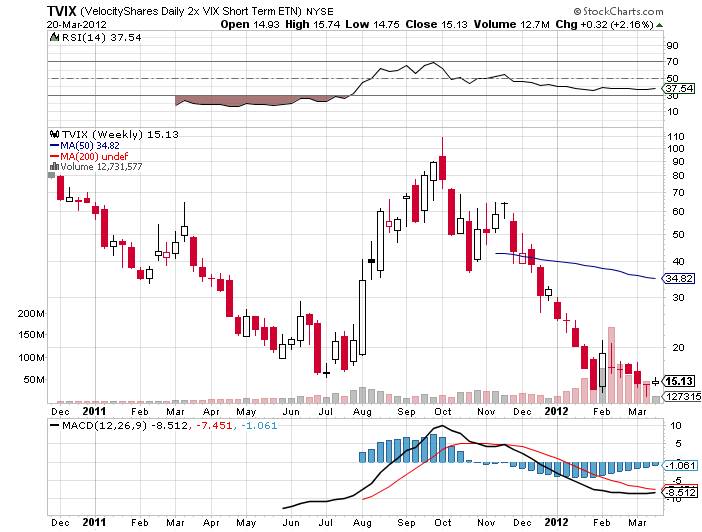Click the -8.512 tag on MACD right axis
The height and width of the screenshot is (532, 702).
681,493
